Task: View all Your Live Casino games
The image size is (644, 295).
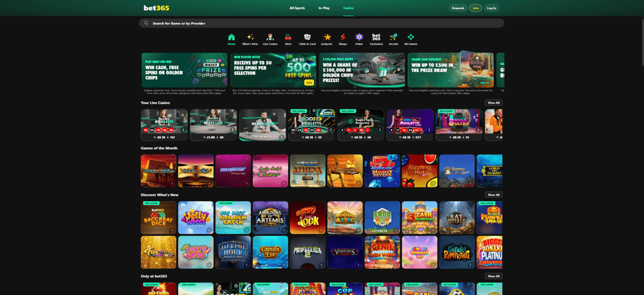Action: (x=494, y=102)
